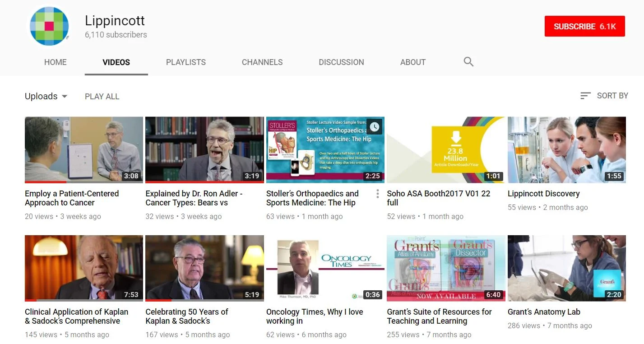Play the Grant's Anatomy Lab thumbnail
The width and height of the screenshot is (644, 344).
click(x=567, y=268)
